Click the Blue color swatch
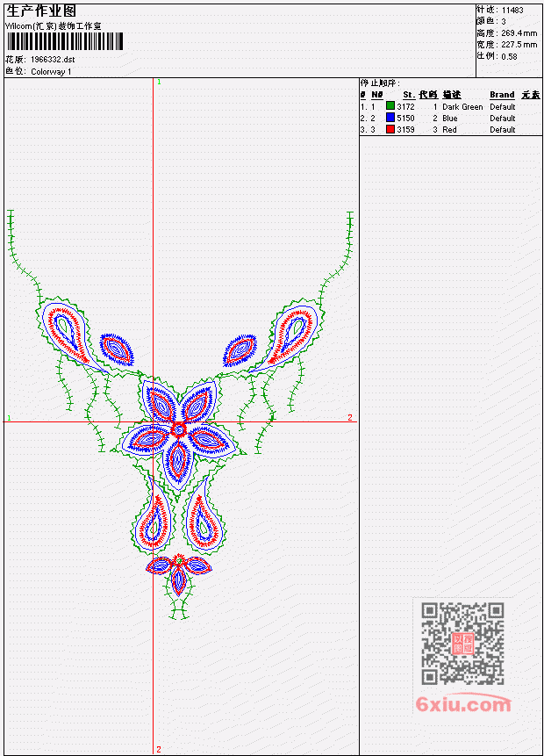The width and height of the screenshot is (544, 756). [x=390, y=117]
